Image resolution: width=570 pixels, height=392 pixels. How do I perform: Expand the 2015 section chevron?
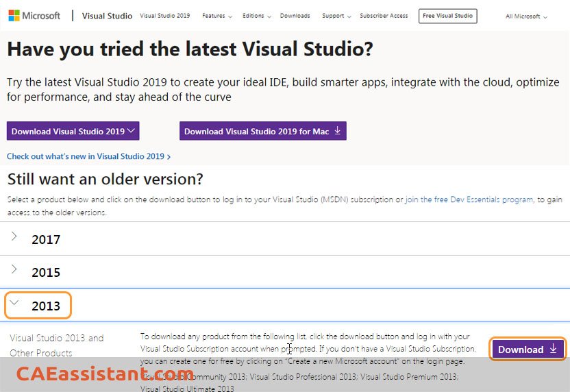click(14, 269)
